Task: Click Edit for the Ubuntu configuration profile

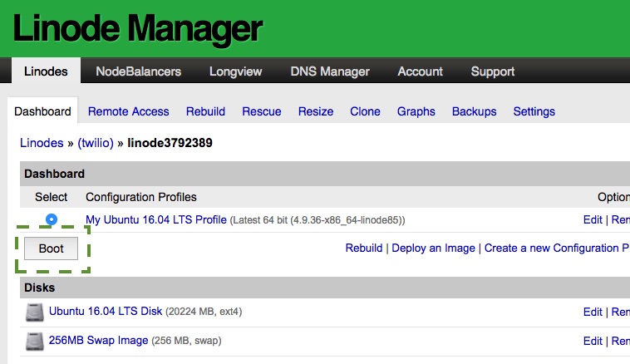Action: (593, 219)
